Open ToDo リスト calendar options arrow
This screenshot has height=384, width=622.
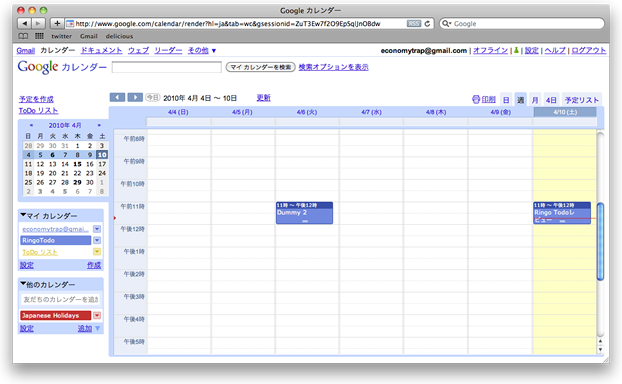97,252
